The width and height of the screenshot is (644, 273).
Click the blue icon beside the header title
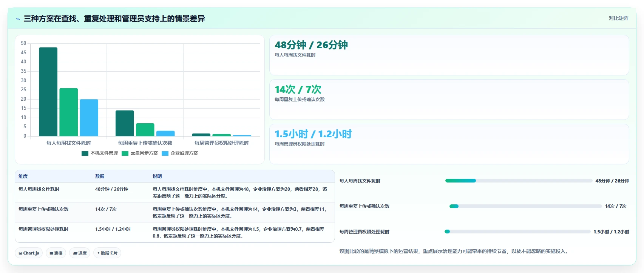[18, 19]
